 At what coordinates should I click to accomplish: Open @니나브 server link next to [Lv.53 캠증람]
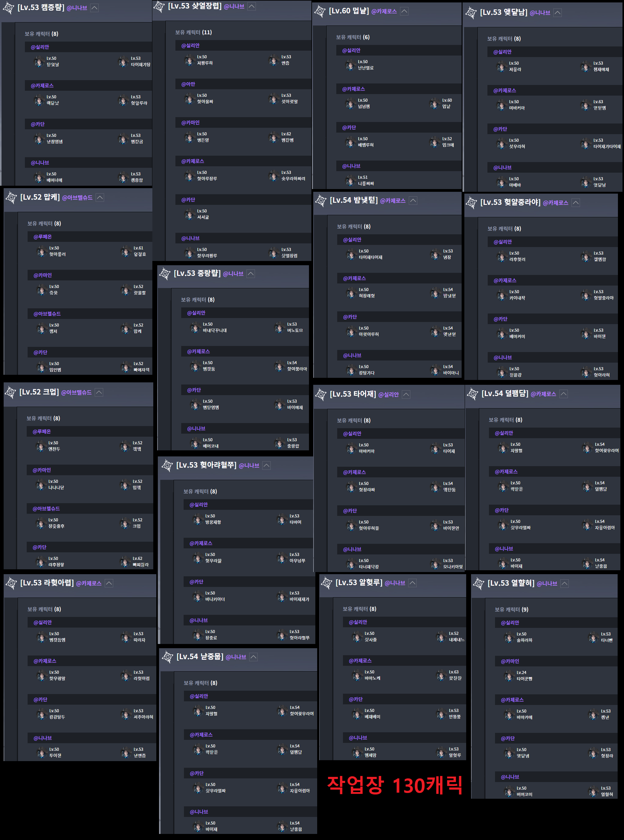pyautogui.click(x=77, y=8)
